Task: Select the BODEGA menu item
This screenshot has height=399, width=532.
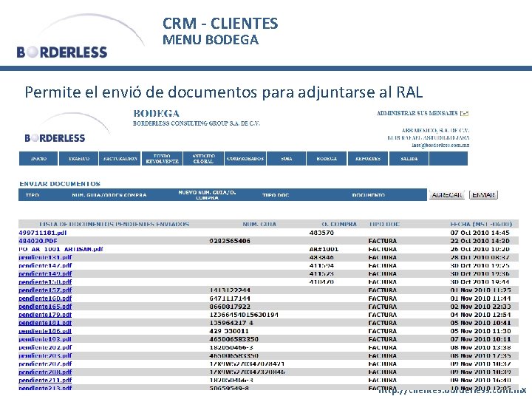Action: [x=327, y=158]
